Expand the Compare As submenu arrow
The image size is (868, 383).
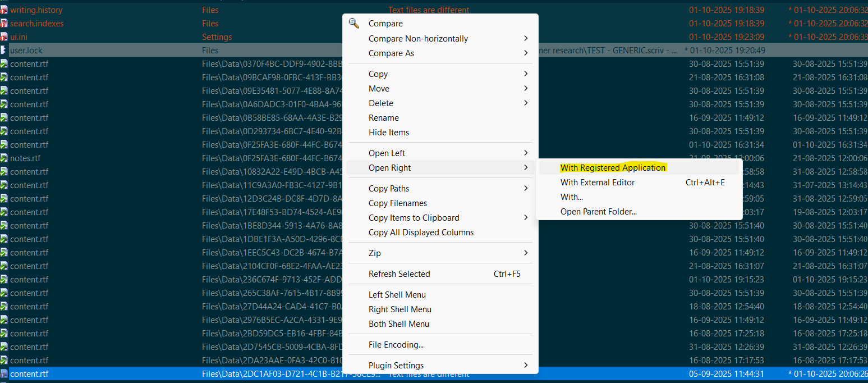pos(525,53)
